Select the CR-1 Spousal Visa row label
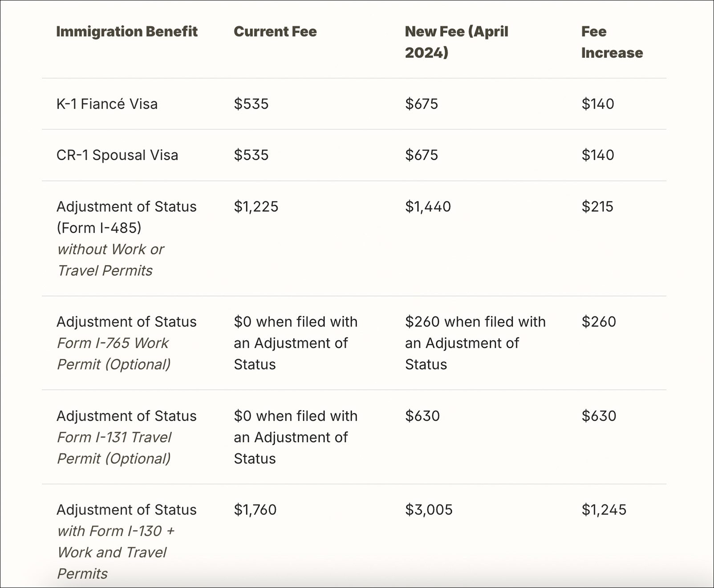This screenshot has height=588, width=714. coord(117,155)
